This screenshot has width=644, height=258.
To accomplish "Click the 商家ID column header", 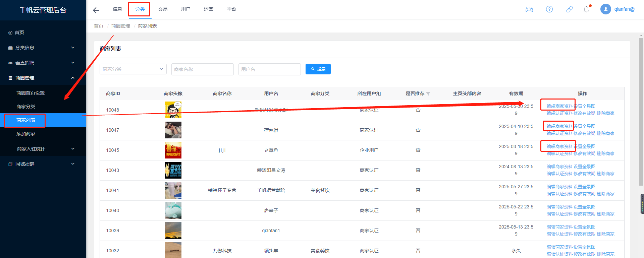I will pyautogui.click(x=113, y=93).
